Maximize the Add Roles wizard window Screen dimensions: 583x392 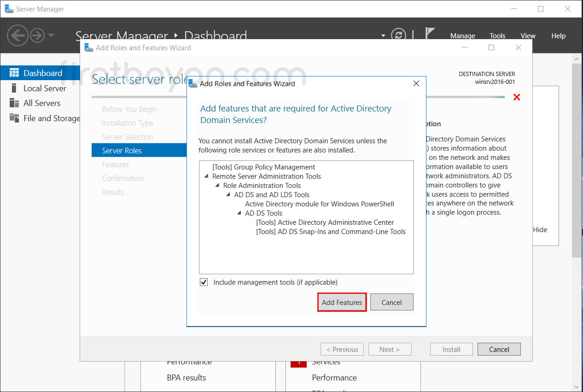(491, 47)
